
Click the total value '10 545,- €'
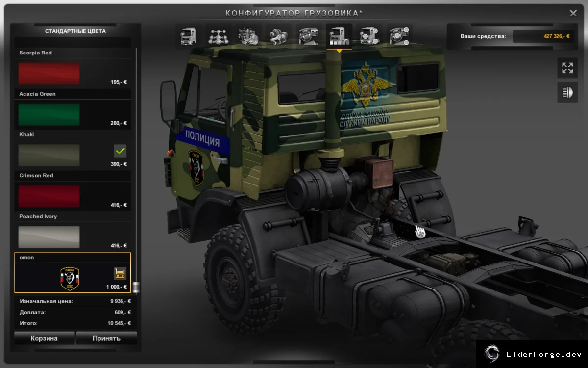tap(119, 323)
